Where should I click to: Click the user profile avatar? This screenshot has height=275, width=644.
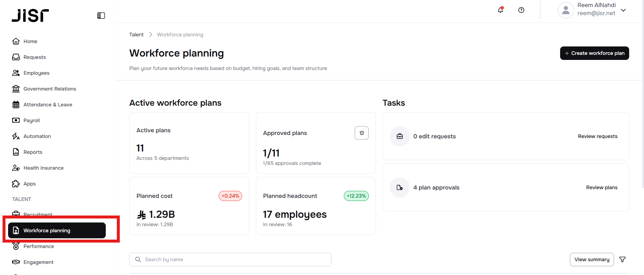[x=566, y=10]
